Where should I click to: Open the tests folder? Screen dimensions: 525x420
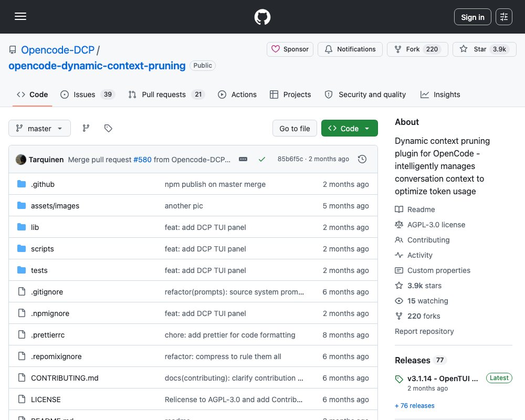pos(39,270)
